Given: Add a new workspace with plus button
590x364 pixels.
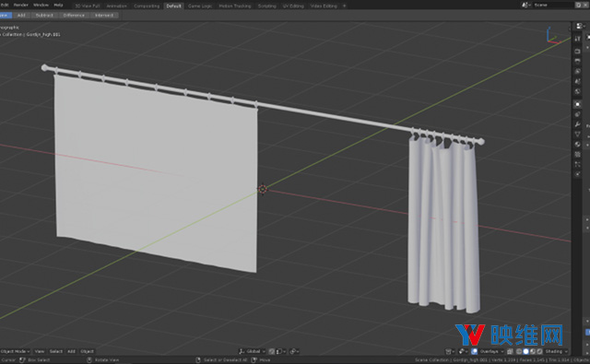Looking at the screenshot, I should pos(344,6).
